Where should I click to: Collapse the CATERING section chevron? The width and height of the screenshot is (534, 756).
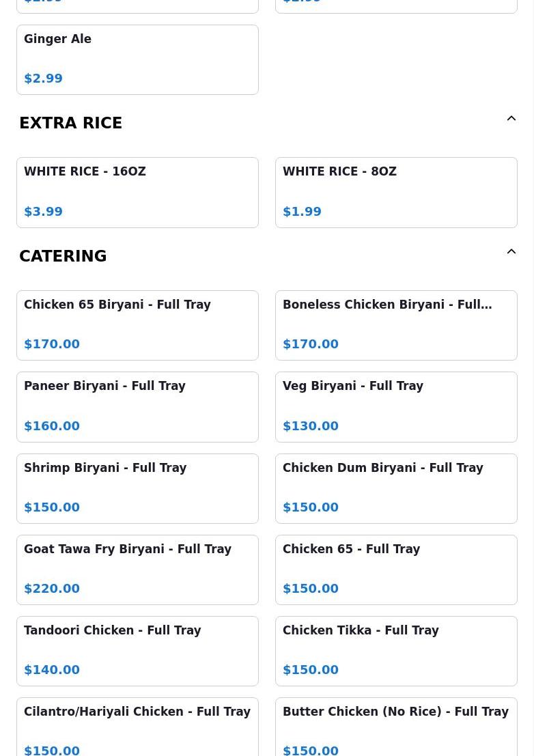(x=511, y=252)
